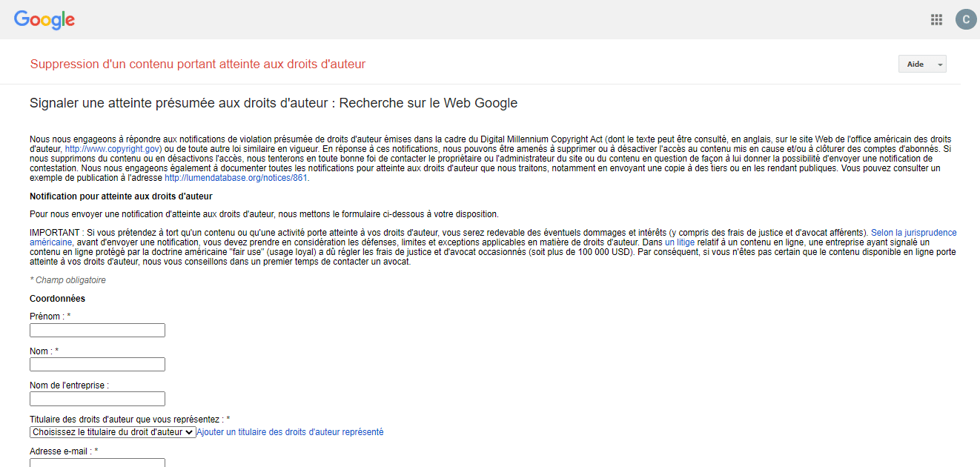The width and height of the screenshot is (980, 467).
Task: Click 'Ajouter un titulaire des droits d'auteur représenté'
Action: (x=291, y=432)
